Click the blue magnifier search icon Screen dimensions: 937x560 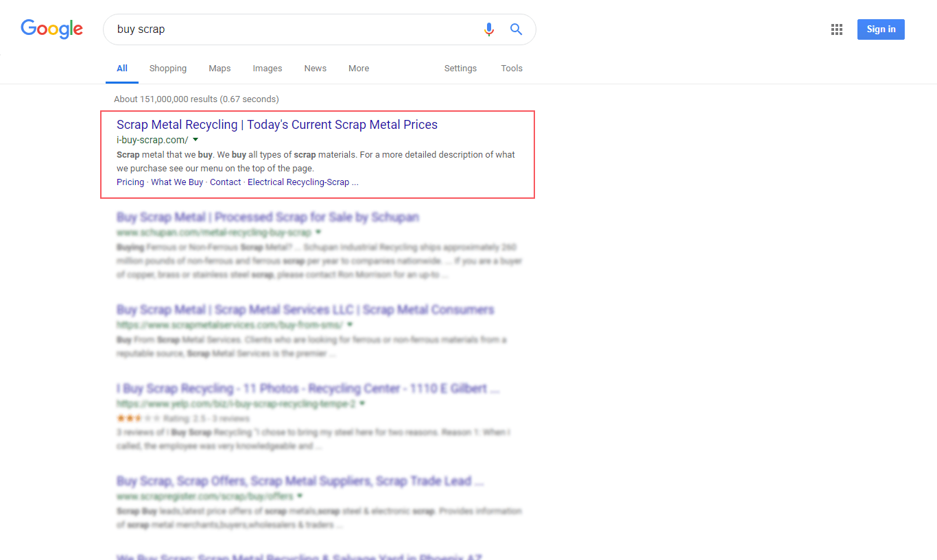517,29
